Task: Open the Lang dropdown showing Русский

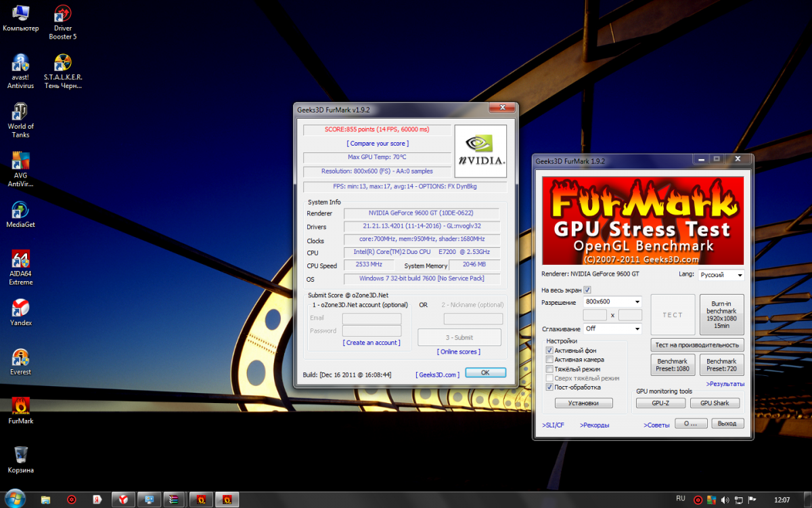Action: [x=721, y=276]
